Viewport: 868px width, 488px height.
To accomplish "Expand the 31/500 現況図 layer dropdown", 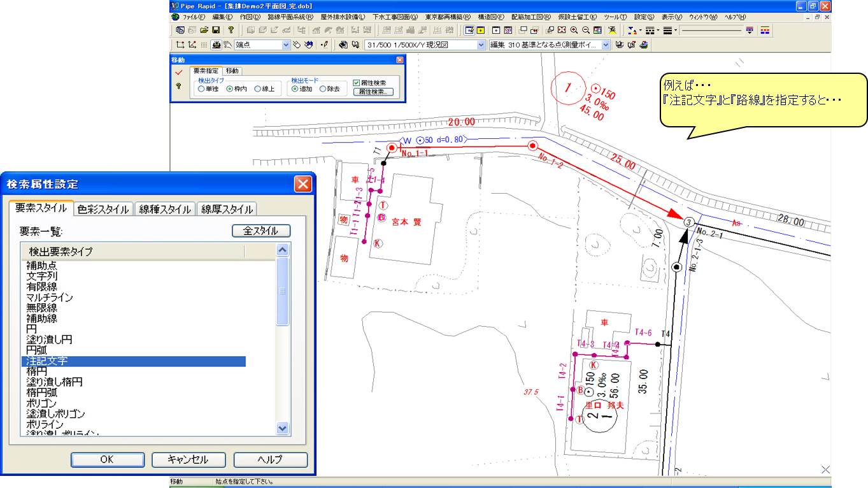I will pyautogui.click(x=481, y=45).
